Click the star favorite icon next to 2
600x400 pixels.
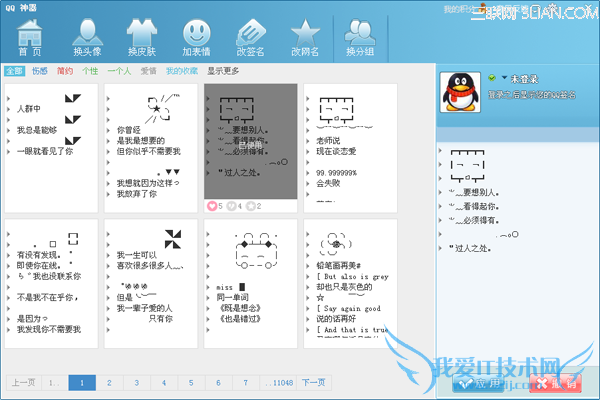click(x=251, y=206)
